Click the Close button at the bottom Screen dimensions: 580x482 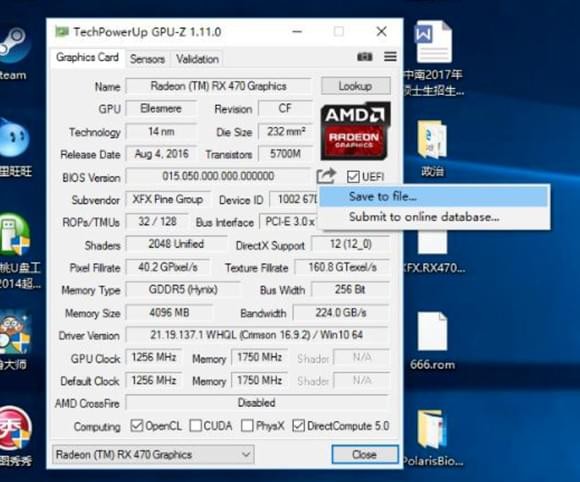(x=365, y=454)
